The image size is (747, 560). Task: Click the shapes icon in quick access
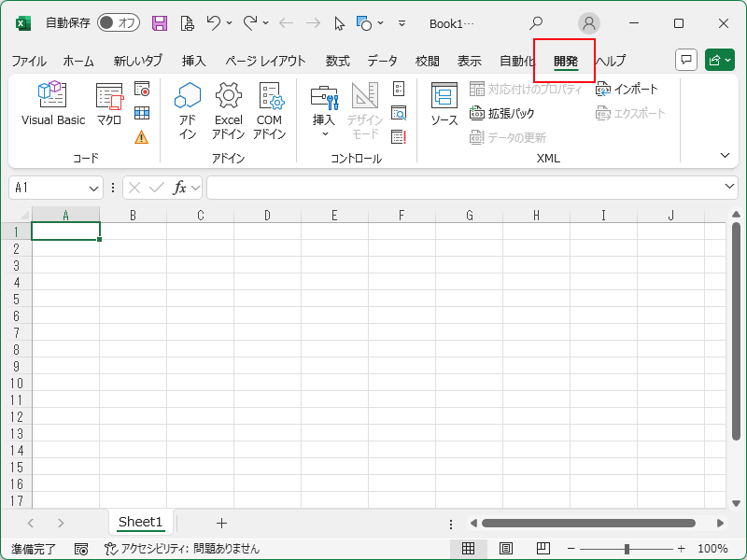[x=364, y=22]
